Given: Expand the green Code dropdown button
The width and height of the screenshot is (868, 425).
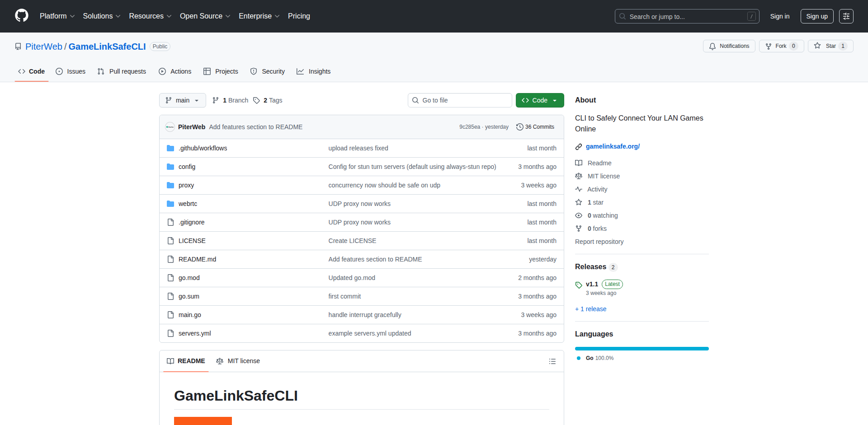Looking at the screenshot, I should (540, 100).
